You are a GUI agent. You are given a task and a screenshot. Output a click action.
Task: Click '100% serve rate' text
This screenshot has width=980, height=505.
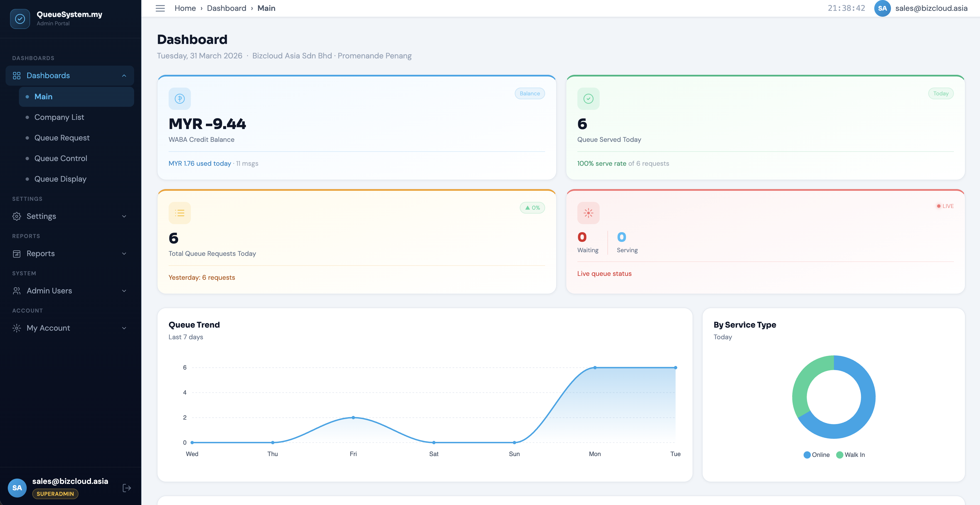pos(602,164)
